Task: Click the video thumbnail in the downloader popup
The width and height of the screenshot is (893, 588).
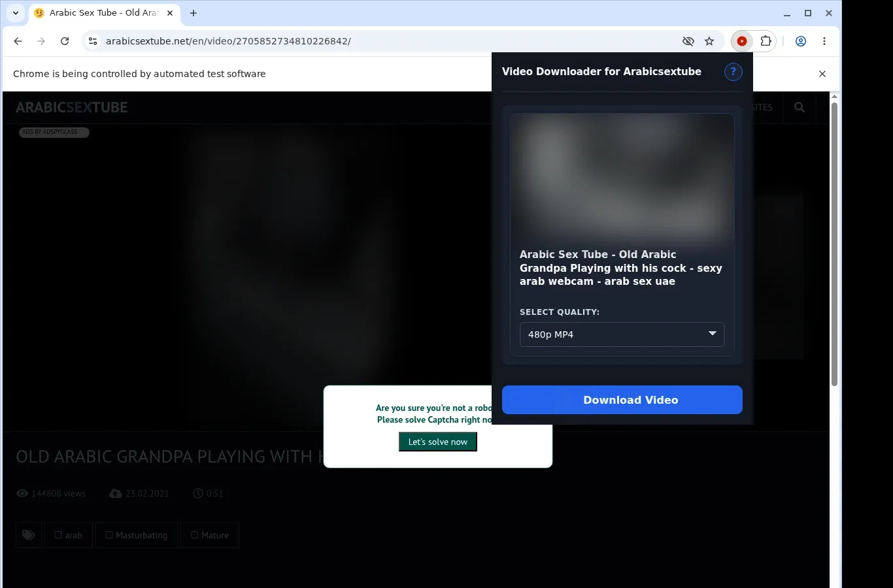Action: [x=622, y=178]
